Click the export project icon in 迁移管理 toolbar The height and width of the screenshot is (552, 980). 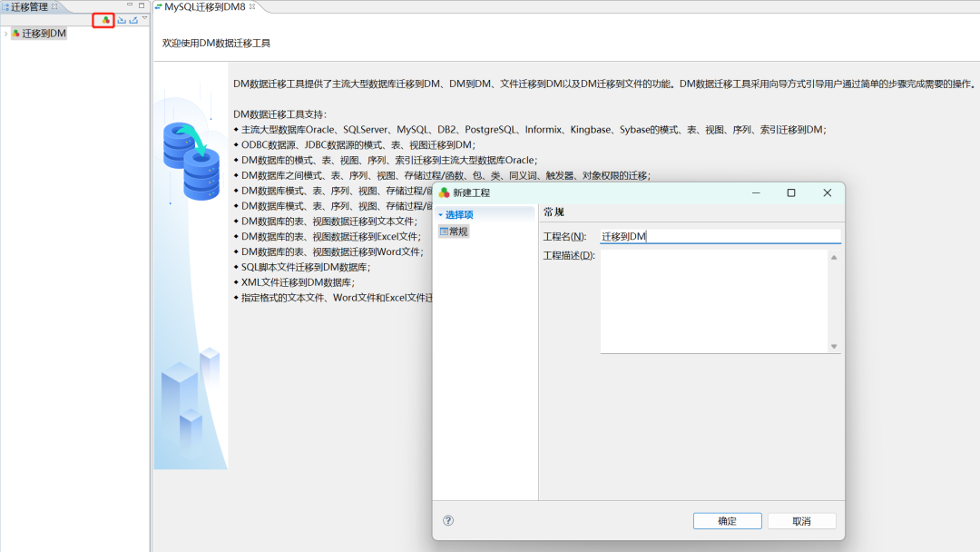click(x=133, y=21)
